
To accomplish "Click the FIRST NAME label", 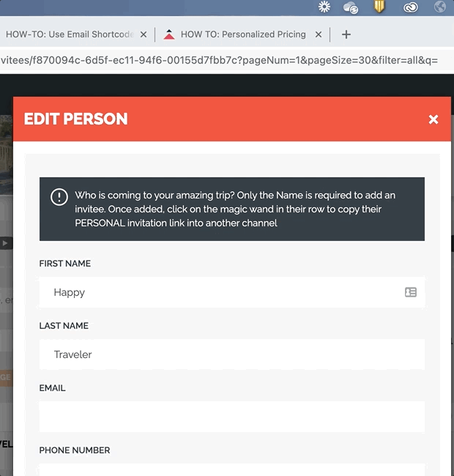I will (65, 264).
